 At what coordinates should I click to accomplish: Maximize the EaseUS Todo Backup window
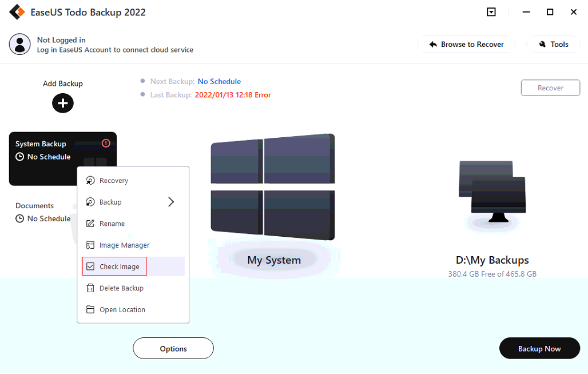pos(550,12)
